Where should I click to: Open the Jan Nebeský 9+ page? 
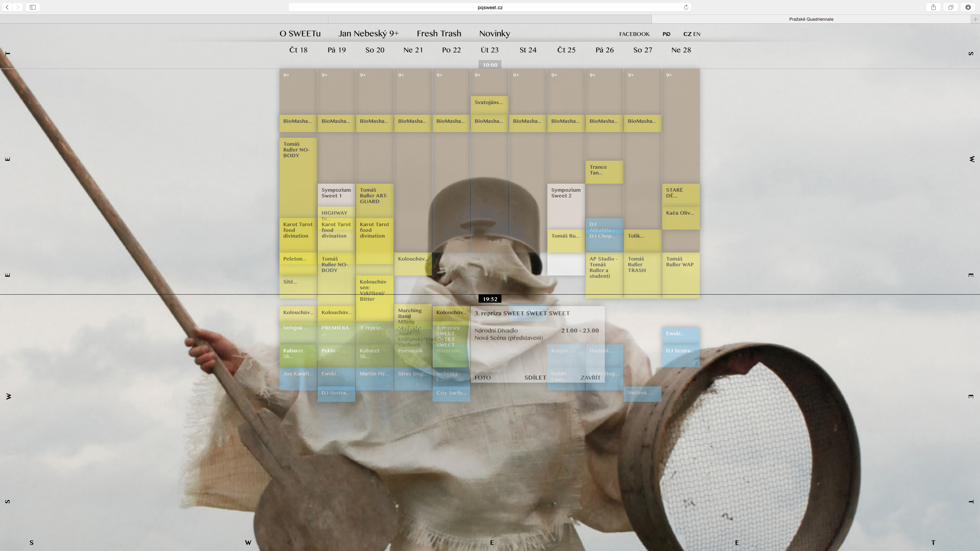pyautogui.click(x=368, y=34)
